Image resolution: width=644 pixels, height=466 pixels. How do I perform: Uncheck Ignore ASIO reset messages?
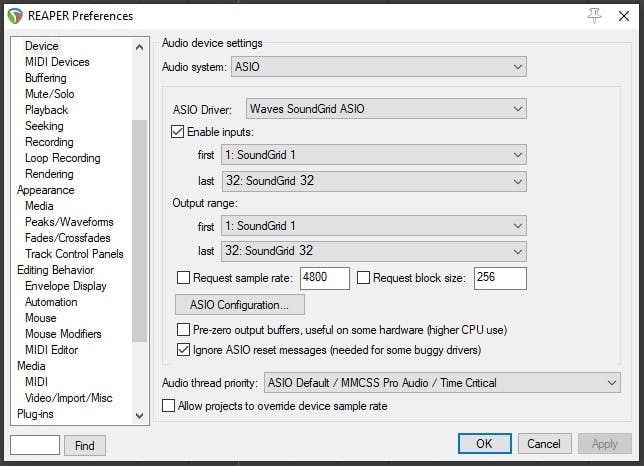pyautogui.click(x=183, y=350)
